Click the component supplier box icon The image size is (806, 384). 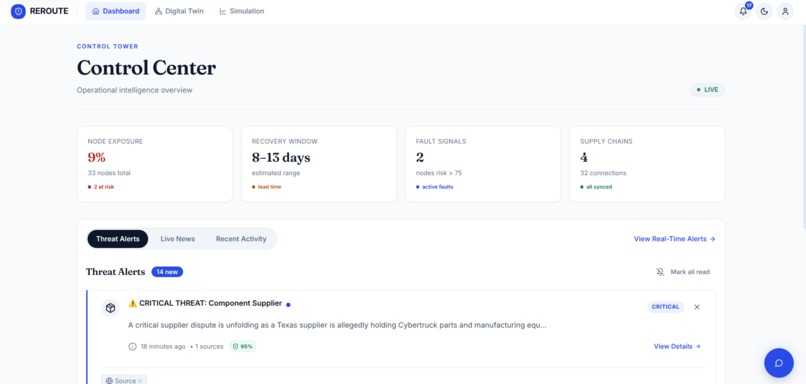click(x=110, y=308)
